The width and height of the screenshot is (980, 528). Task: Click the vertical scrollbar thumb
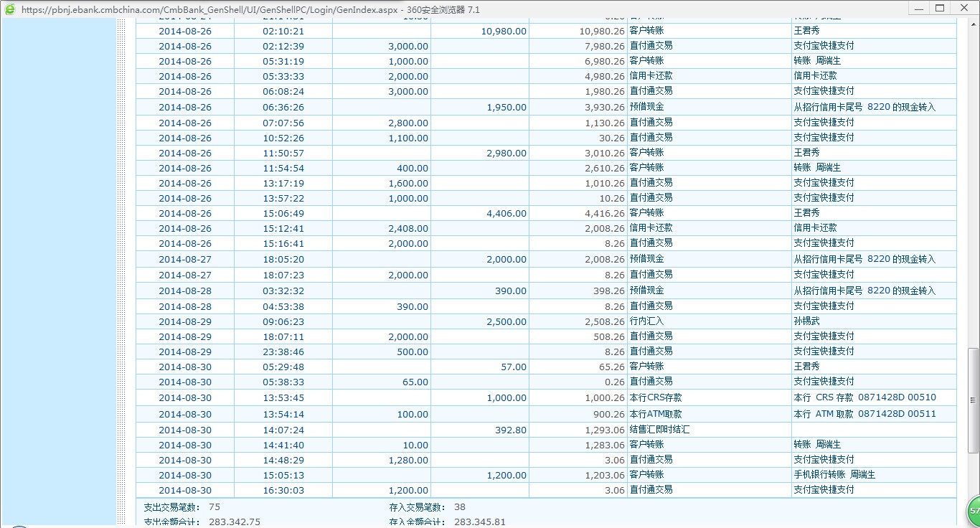[x=973, y=398]
